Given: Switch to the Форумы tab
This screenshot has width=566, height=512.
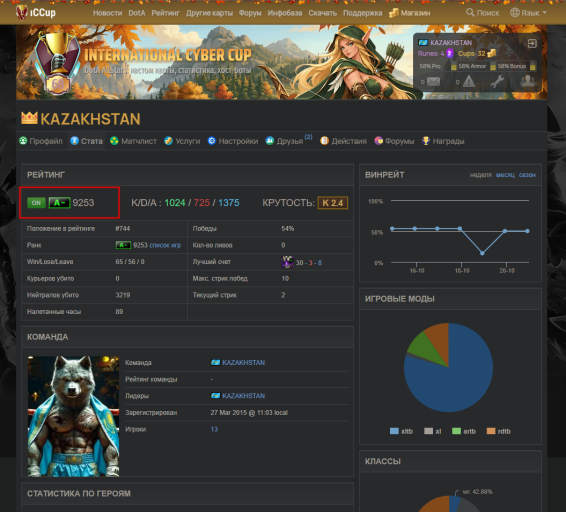Looking at the screenshot, I should tap(394, 141).
